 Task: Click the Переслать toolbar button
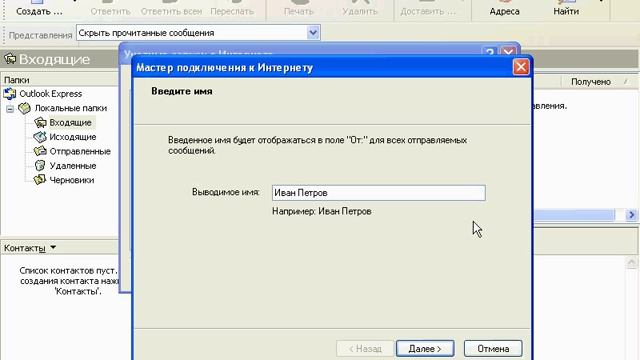tap(232, 8)
